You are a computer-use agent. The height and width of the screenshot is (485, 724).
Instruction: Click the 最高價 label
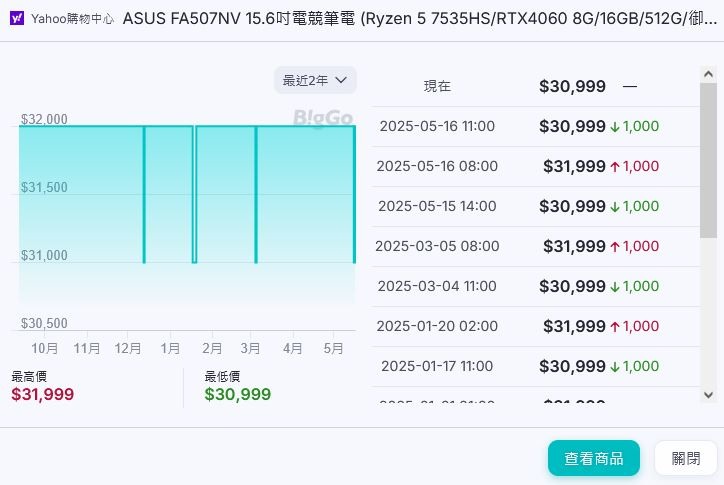tap(29, 376)
